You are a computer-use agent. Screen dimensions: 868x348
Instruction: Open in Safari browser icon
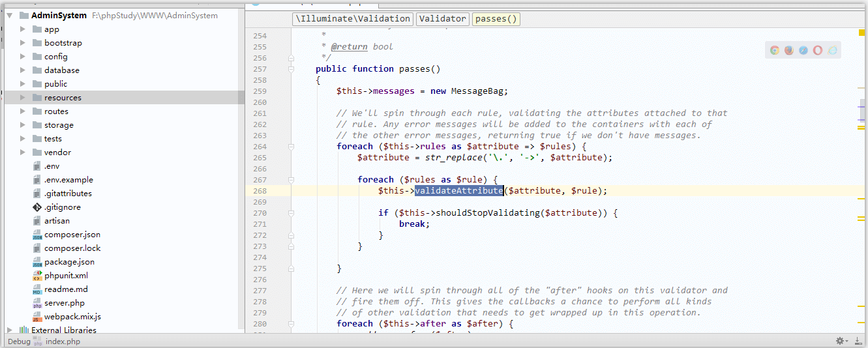[803, 50]
